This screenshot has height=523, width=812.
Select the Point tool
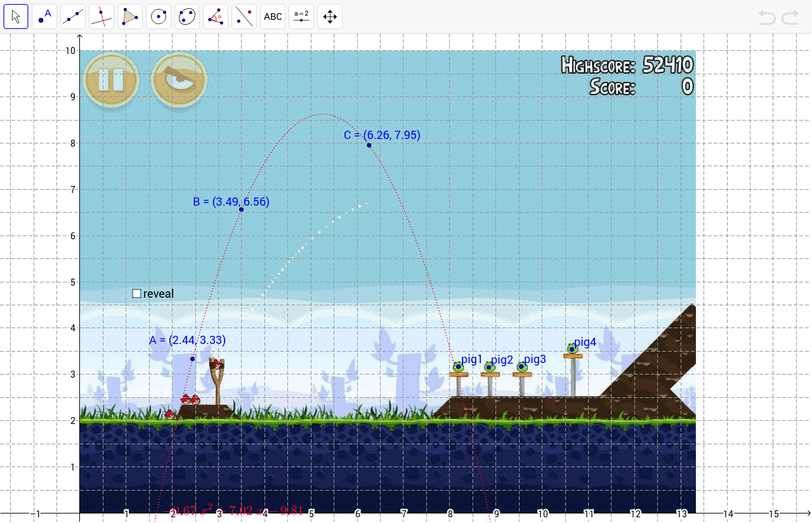click(x=44, y=17)
